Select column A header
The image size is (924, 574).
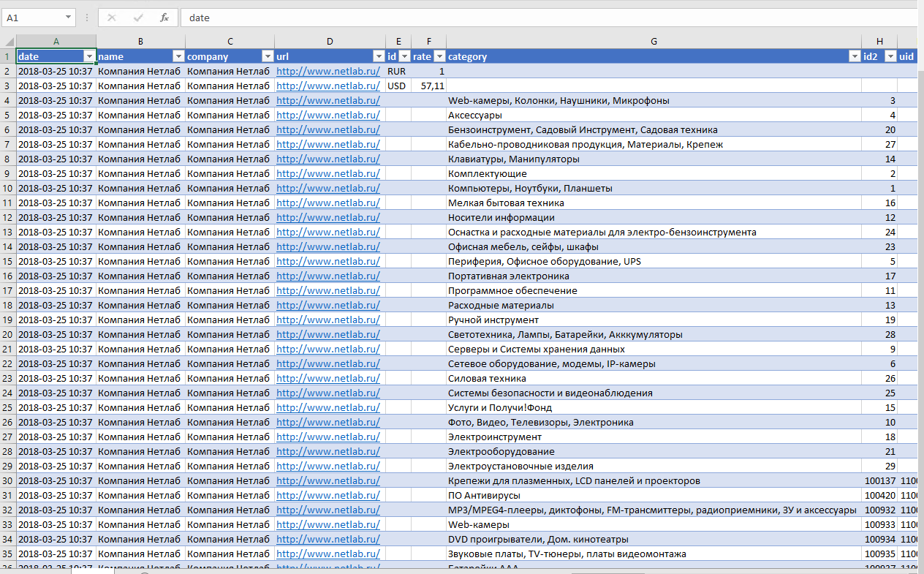56,42
